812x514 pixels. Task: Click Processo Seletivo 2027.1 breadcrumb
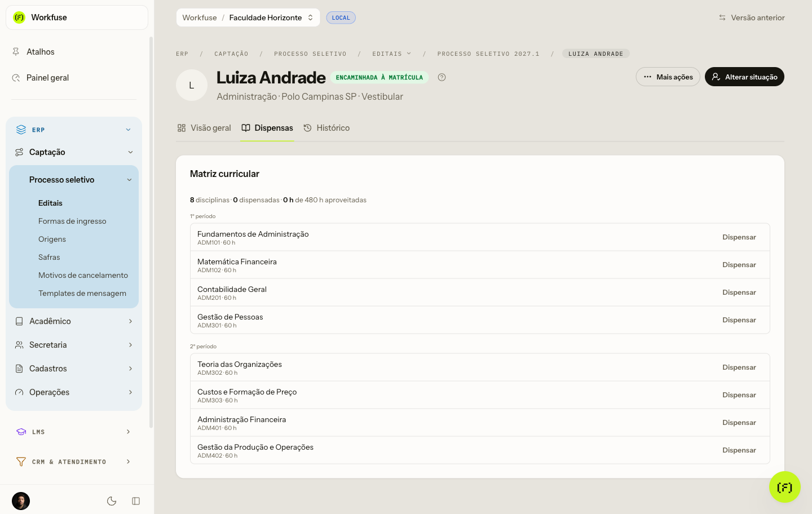[x=488, y=54]
